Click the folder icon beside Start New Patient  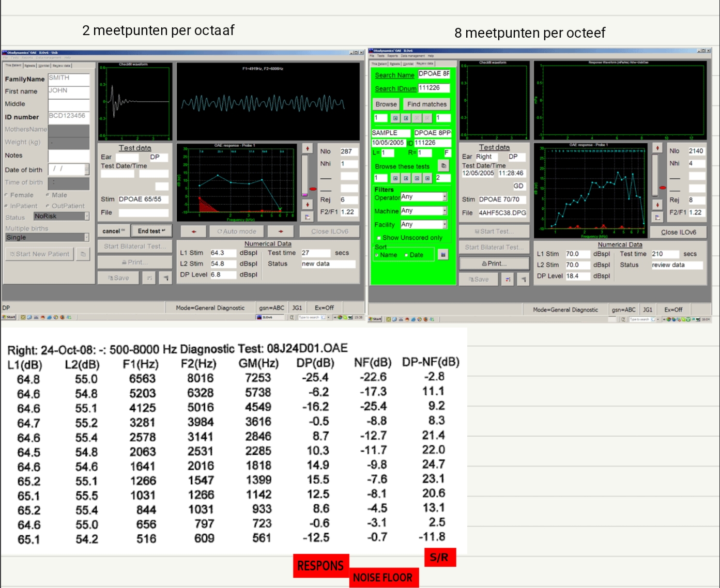83,254
